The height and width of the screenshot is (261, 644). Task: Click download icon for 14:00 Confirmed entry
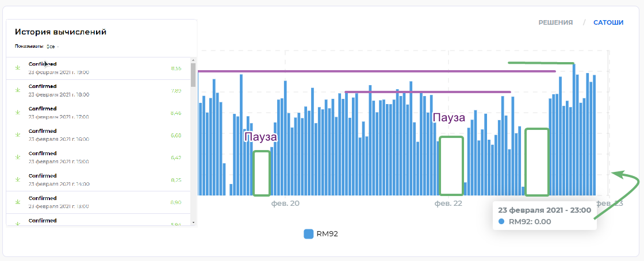(x=17, y=180)
